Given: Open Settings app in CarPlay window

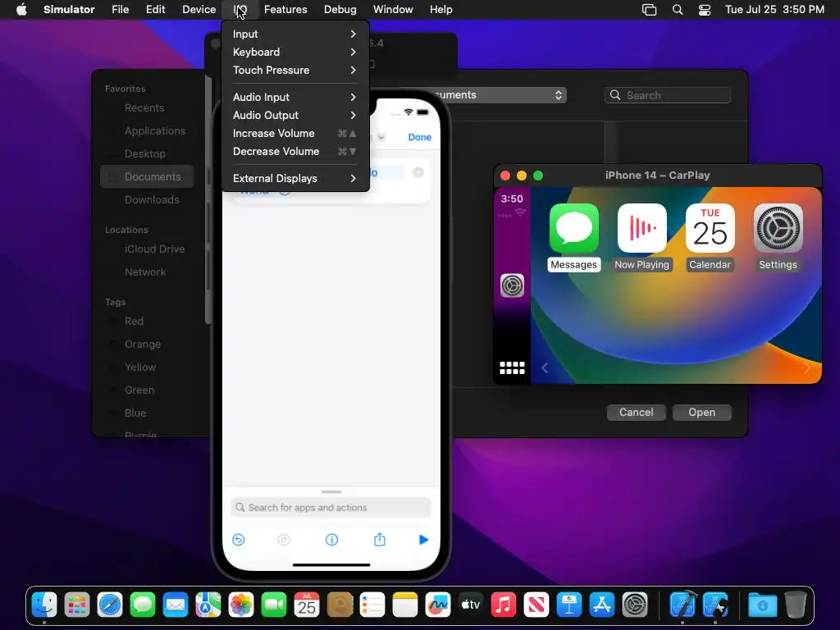Looking at the screenshot, I should (778, 228).
